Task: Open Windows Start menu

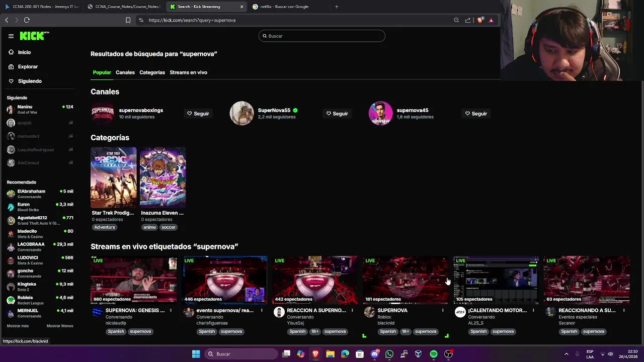Action: (x=196, y=354)
